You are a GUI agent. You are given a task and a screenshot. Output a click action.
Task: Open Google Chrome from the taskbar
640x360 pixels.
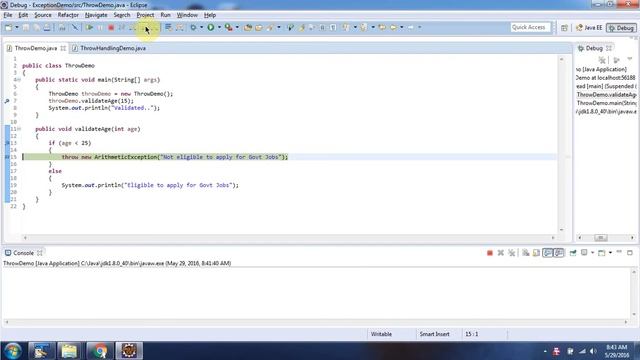click(x=99, y=351)
